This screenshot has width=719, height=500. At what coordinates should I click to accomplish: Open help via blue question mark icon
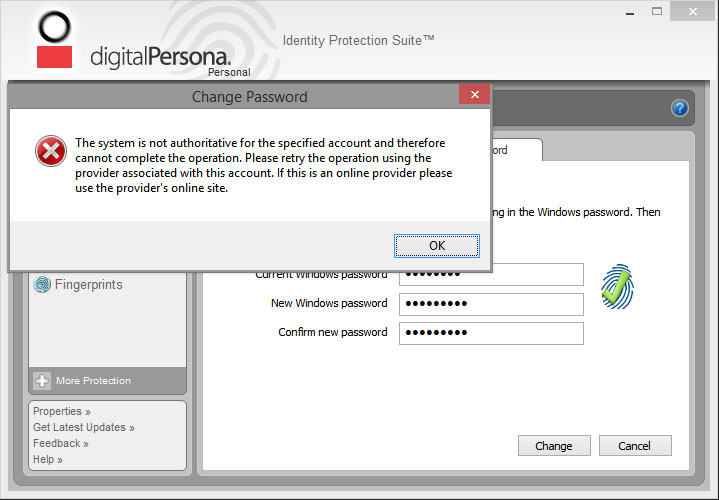tap(679, 108)
